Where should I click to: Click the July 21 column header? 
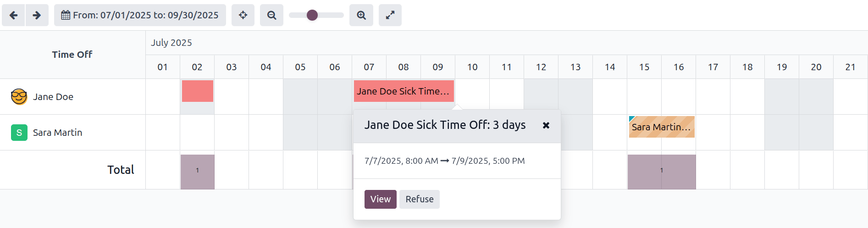[x=850, y=67]
